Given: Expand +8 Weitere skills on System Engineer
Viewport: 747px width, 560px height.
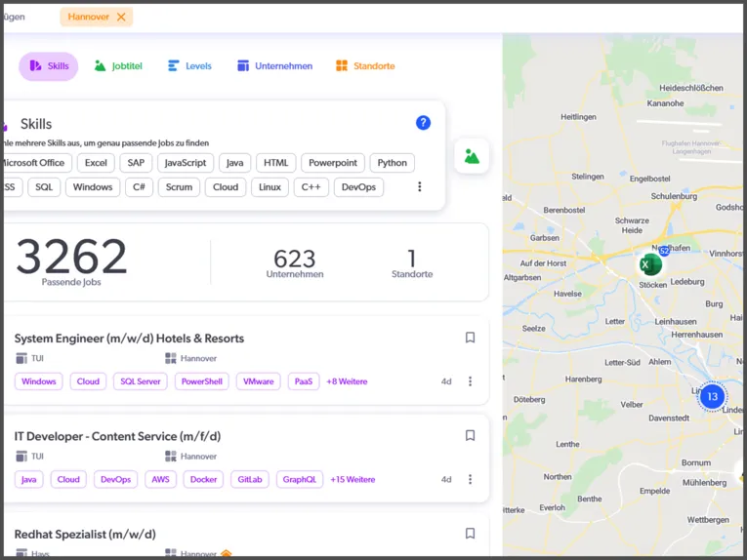Looking at the screenshot, I should click(347, 381).
